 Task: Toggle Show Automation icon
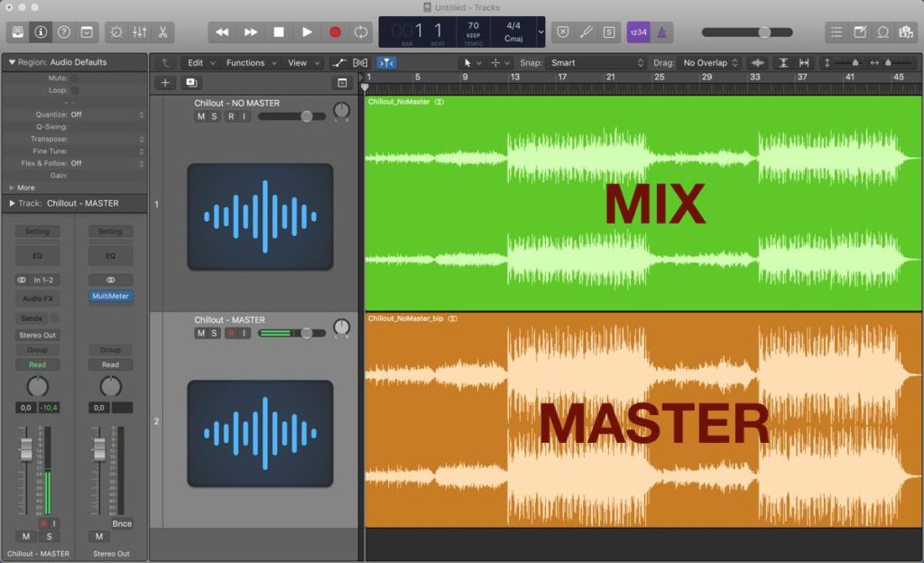tap(339, 63)
